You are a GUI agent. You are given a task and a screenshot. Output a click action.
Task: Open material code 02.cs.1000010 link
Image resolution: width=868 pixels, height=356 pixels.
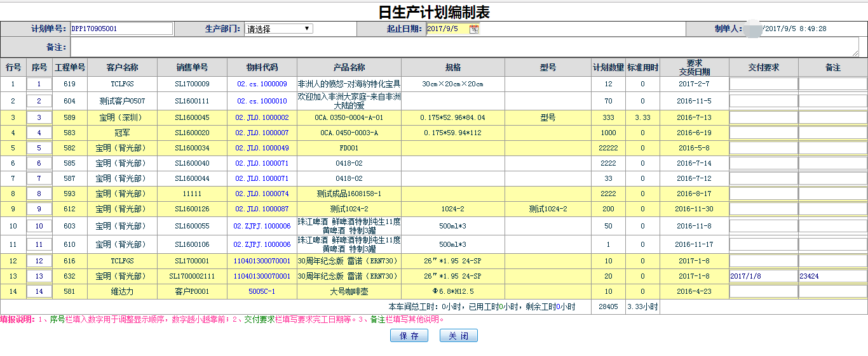(x=262, y=101)
